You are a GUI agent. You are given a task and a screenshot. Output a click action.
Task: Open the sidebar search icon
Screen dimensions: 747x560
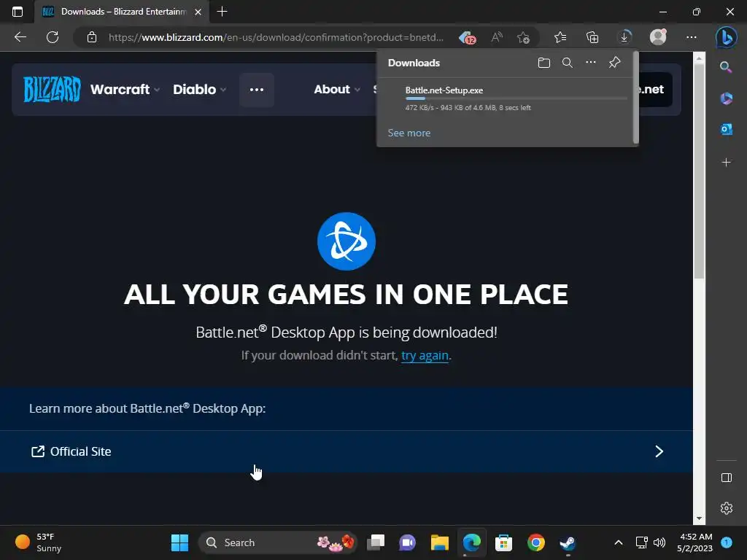(x=726, y=67)
